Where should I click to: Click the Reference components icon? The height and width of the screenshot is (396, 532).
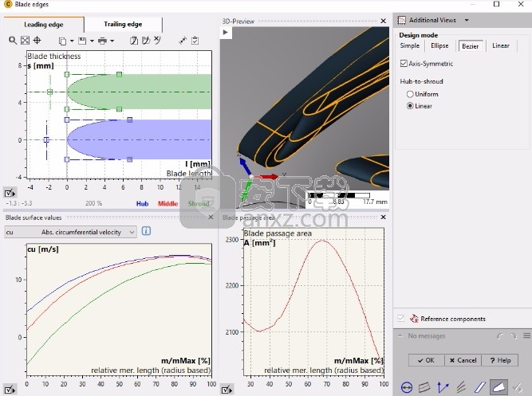pyautogui.click(x=414, y=319)
